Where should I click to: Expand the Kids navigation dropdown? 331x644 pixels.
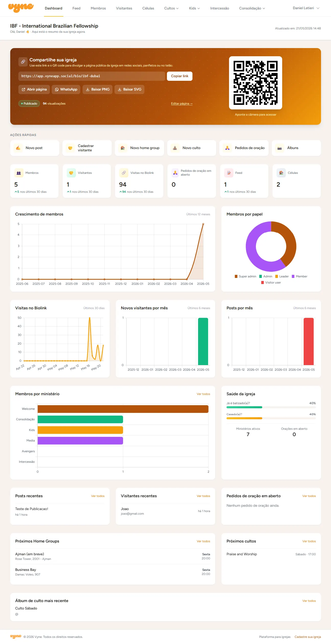pyautogui.click(x=195, y=8)
